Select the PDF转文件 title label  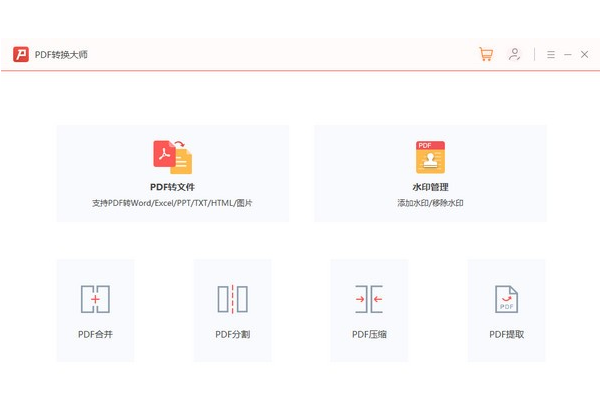[173, 187]
